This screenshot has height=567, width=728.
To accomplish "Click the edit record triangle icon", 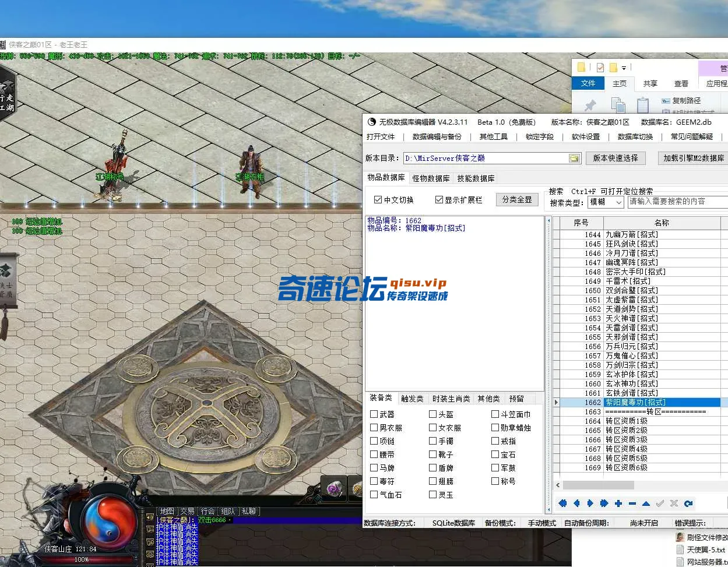I will pos(646,503).
